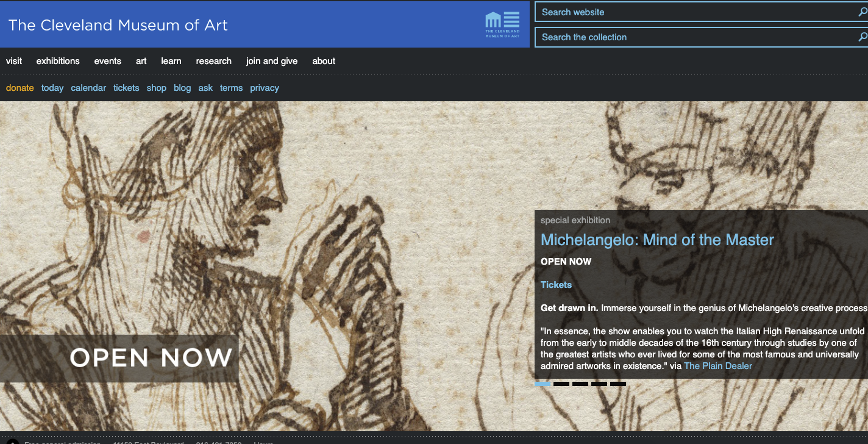This screenshot has height=444, width=868.
Task: Open the blog link
Action: 182,88
